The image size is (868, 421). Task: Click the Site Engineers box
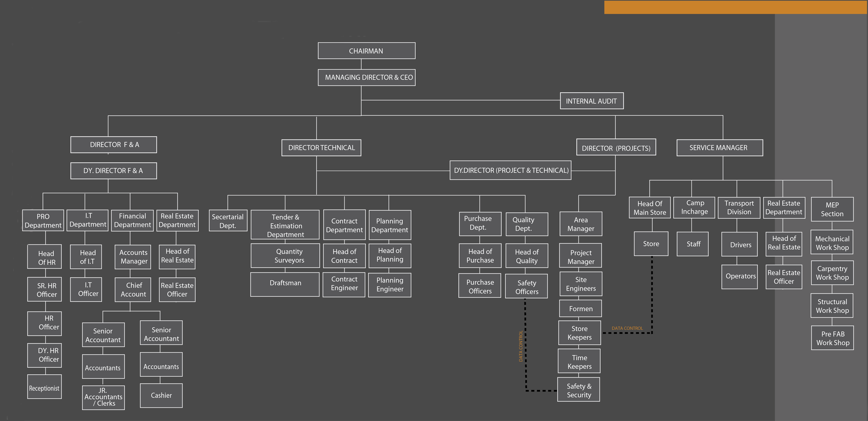(581, 284)
